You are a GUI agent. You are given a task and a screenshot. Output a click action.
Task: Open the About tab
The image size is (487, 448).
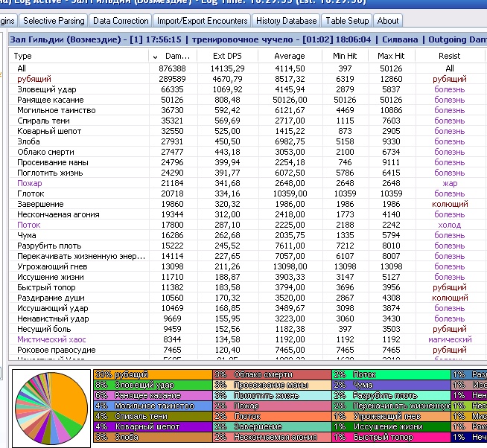click(388, 21)
